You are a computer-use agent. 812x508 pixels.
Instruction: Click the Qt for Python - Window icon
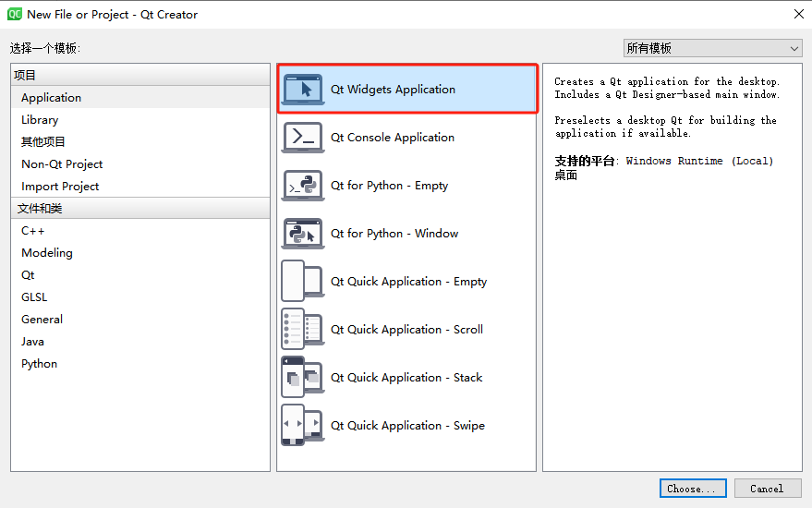303,234
